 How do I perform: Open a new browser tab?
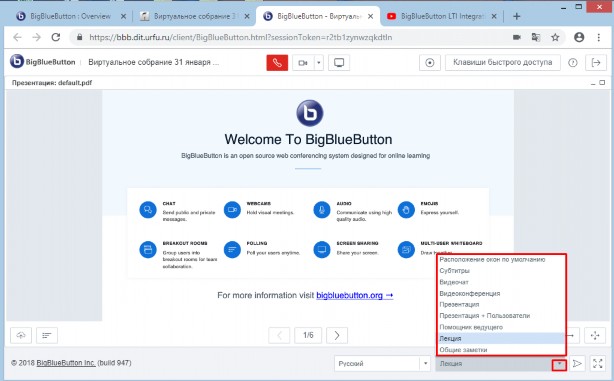coord(516,16)
